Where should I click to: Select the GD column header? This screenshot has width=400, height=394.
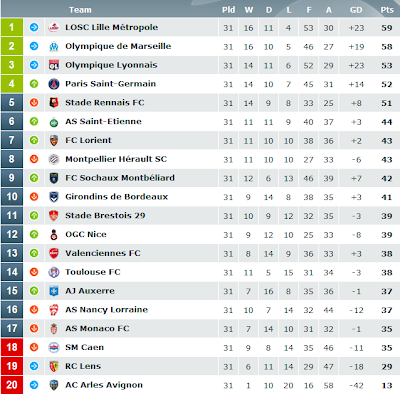(356, 10)
